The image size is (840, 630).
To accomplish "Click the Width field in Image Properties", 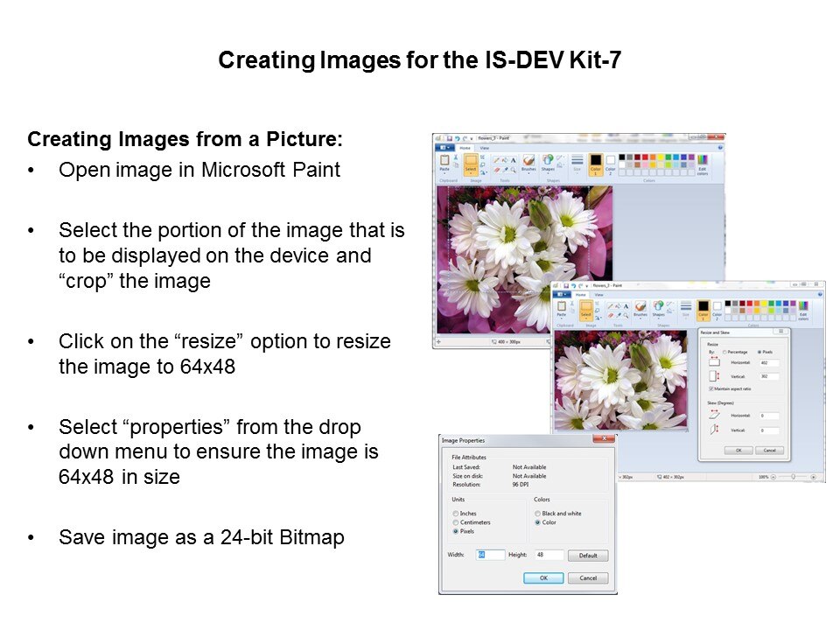I will pyautogui.click(x=490, y=555).
